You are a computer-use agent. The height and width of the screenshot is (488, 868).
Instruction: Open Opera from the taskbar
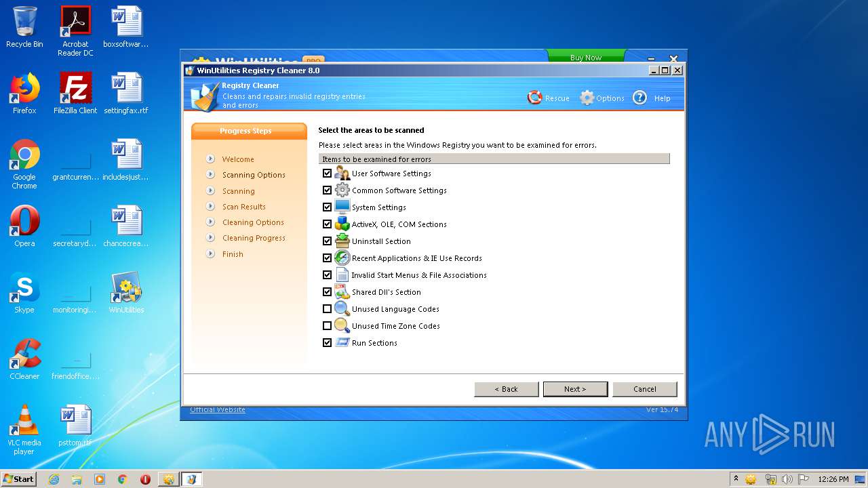coord(145,479)
